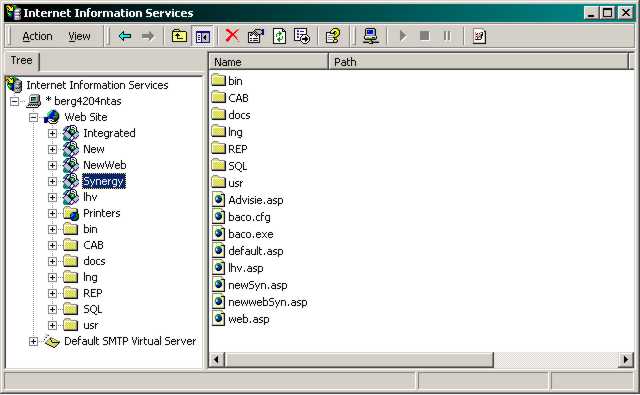Select the CAB folder in the tree

pyautogui.click(x=93, y=245)
